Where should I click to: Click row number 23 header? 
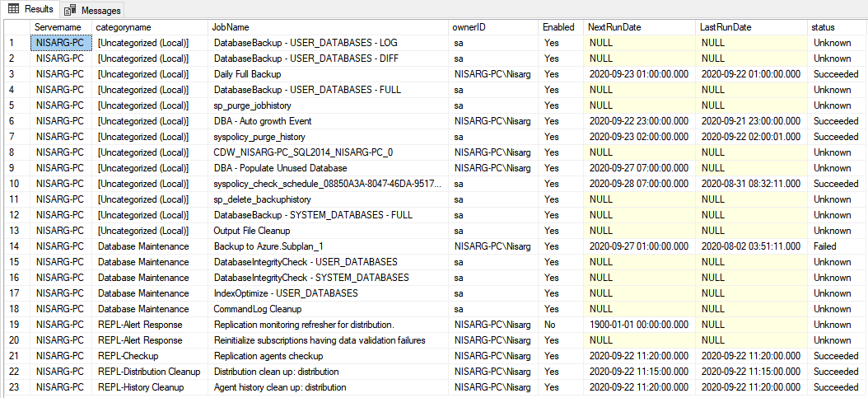[12, 387]
